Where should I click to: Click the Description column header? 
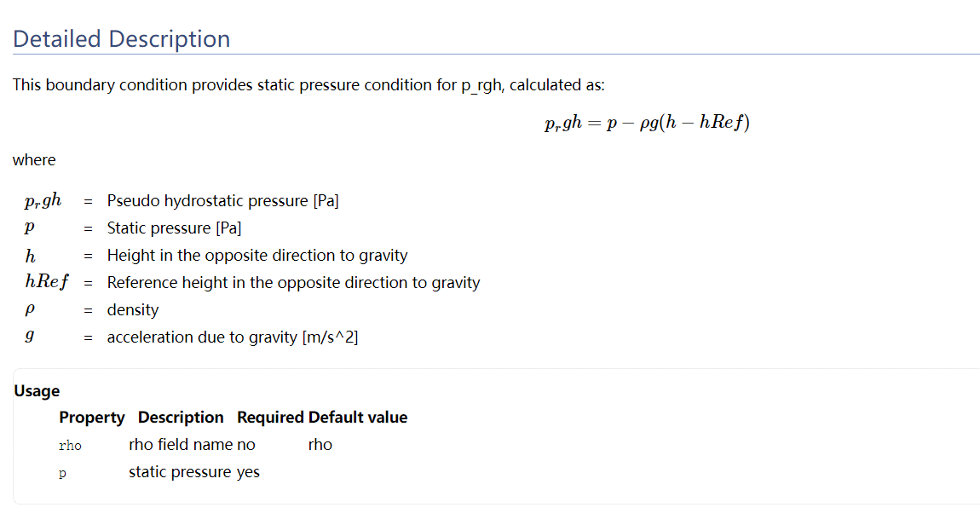181,418
